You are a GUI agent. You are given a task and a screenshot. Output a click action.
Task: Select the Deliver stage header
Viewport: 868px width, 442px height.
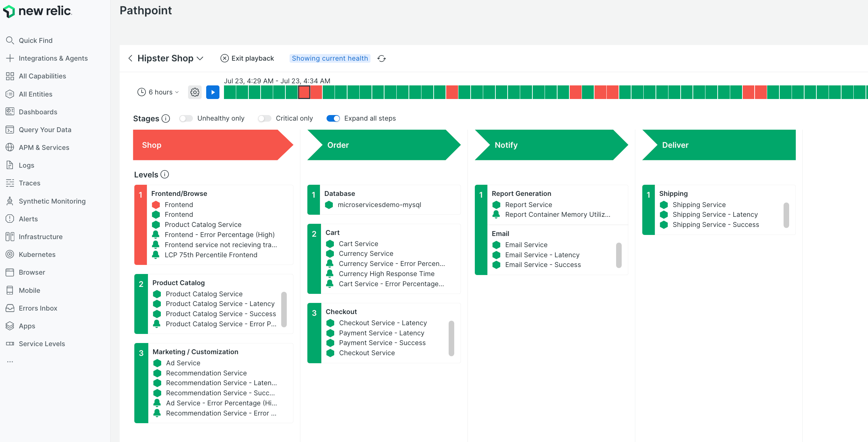[x=719, y=145]
